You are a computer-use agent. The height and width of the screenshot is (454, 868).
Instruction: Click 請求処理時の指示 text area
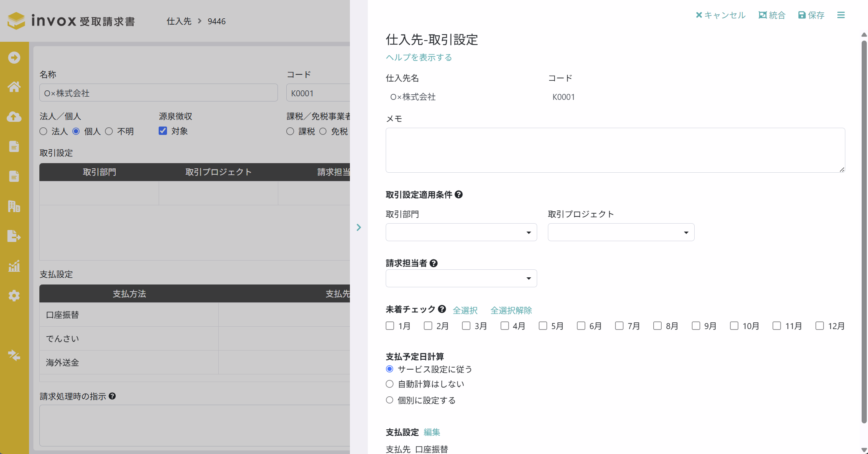pyautogui.click(x=194, y=425)
